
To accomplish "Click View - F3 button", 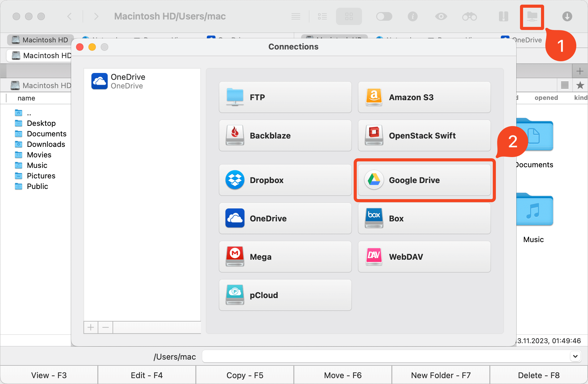I will pos(49,375).
